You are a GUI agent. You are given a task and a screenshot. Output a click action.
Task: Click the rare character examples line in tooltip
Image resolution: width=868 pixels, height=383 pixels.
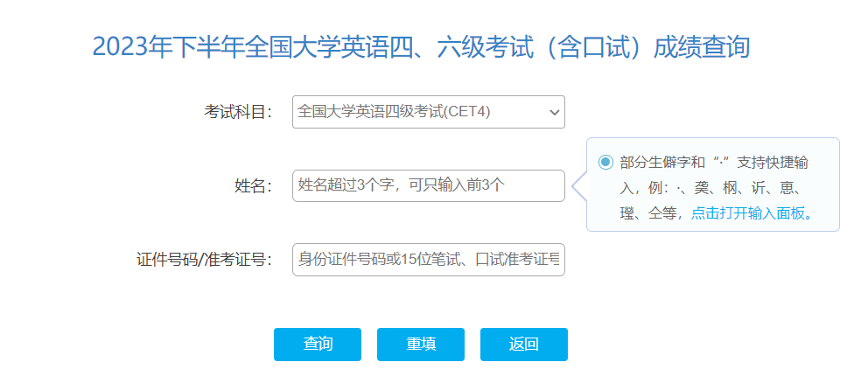click(x=713, y=188)
